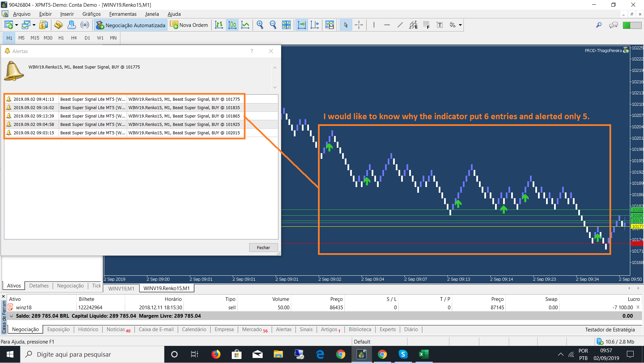644x363 pixels.
Task: Switch chart to line chart display
Action: [245, 25]
